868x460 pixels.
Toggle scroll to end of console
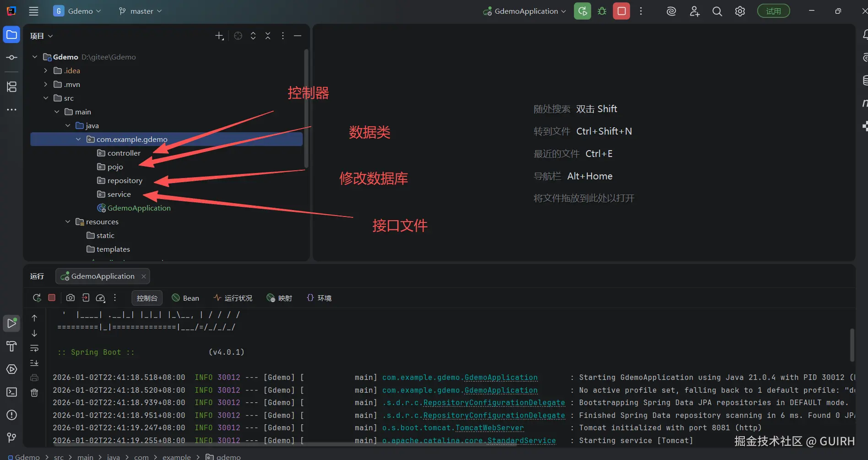tap(34, 363)
